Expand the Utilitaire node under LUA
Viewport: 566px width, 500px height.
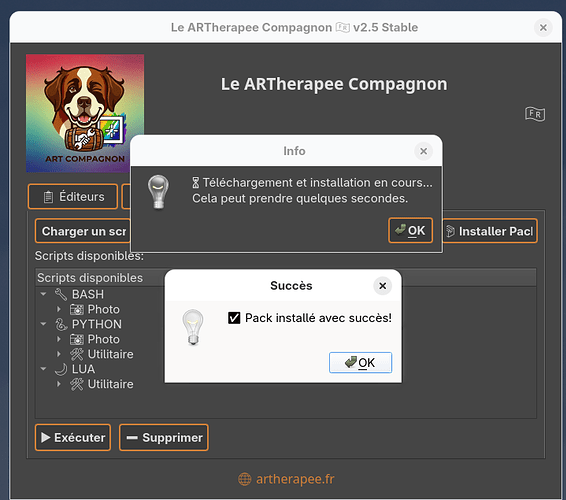59,384
